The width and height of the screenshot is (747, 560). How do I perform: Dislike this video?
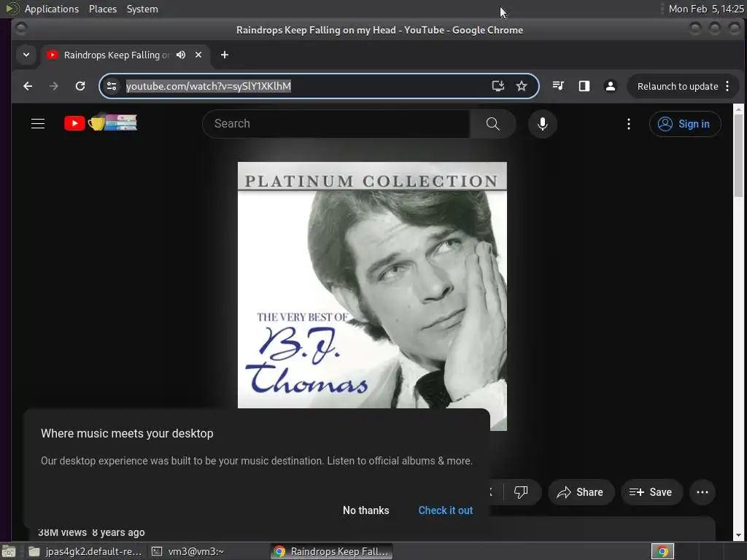tap(521, 492)
